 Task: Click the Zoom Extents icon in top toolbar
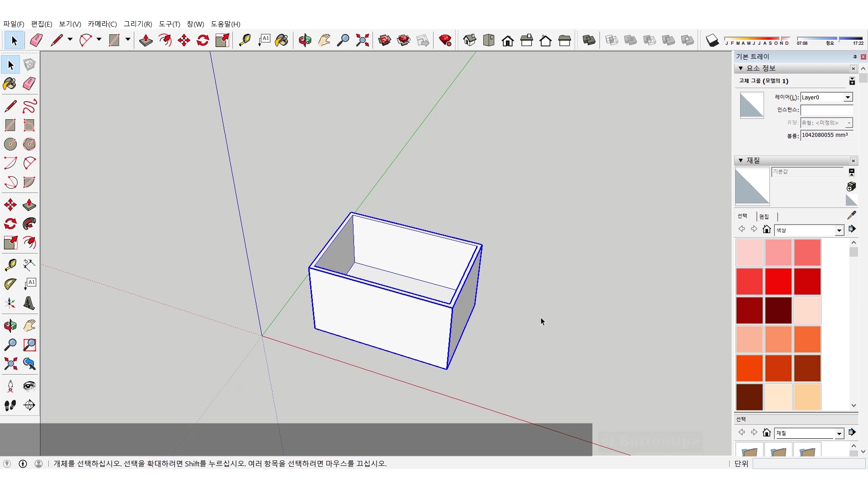pos(362,40)
